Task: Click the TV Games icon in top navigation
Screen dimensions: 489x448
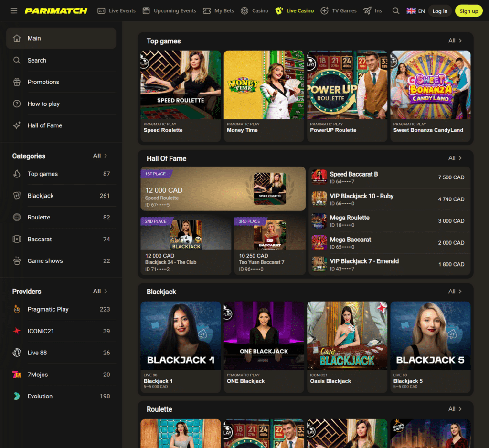Action: click(324, 10)
